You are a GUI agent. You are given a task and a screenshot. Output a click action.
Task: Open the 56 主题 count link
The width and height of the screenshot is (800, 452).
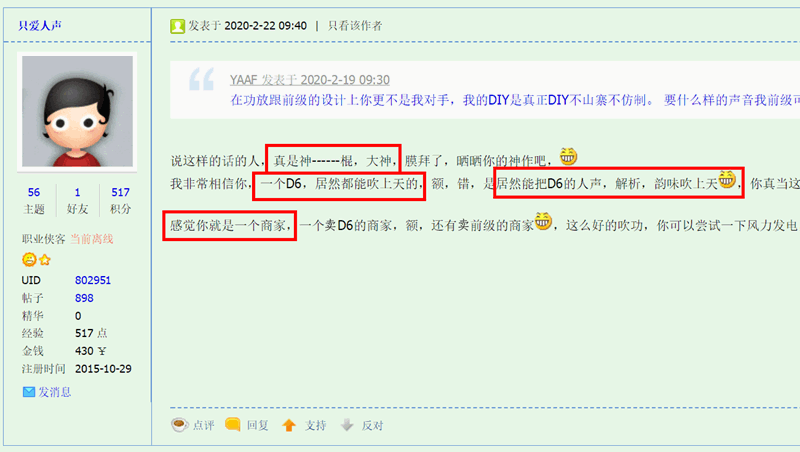[34, 192]
